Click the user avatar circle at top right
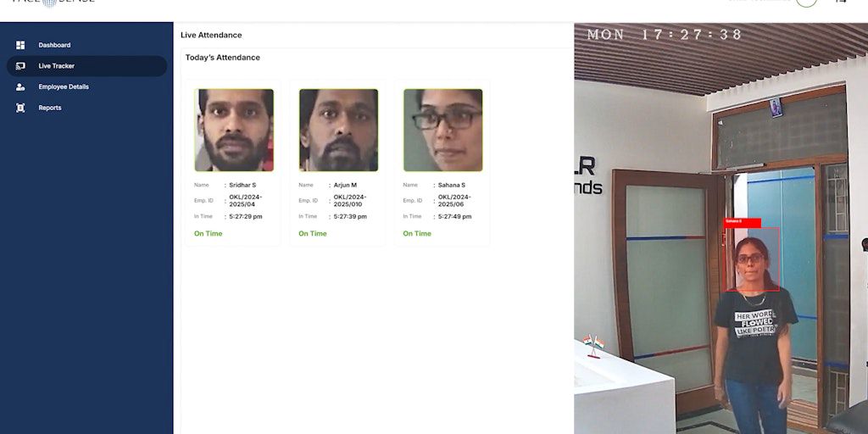 tap(806, 3)
